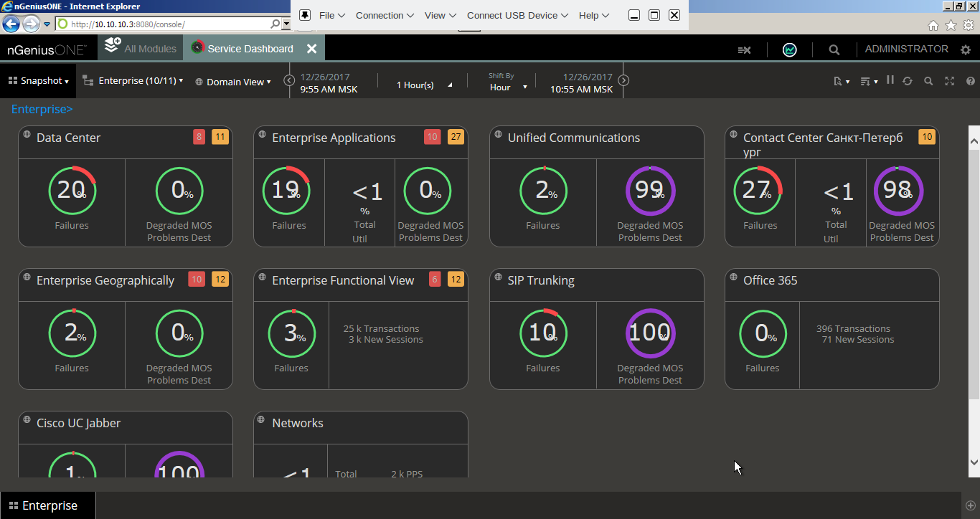This screenshot has width=980, height=519.
Task: Click globe icon on Enterprise Geographically tile
Action: pos(27,277)
